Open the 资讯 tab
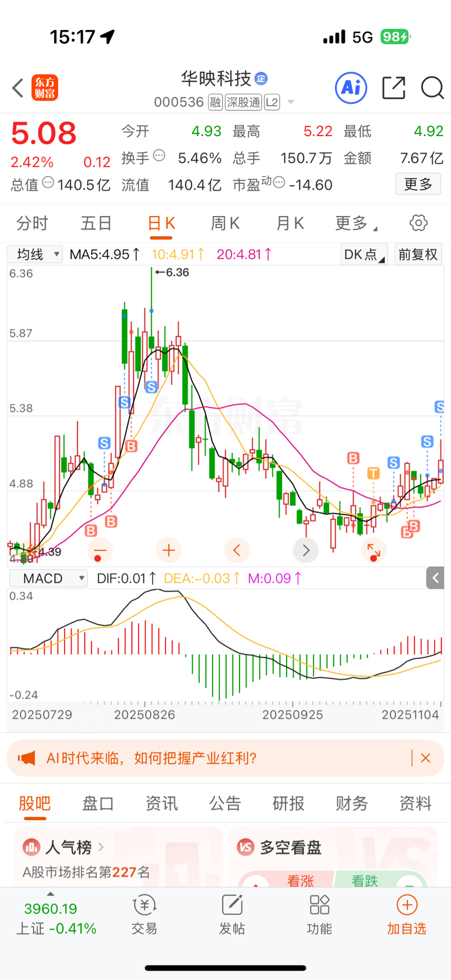This screenshot has width=451, height=980. [161, 803]
